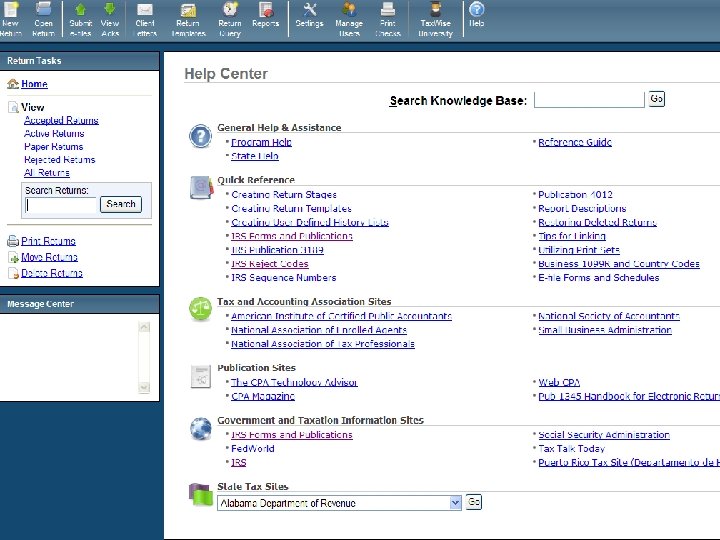
Task: Click Go beside Search Knowledge Base
Action: (657, 99)
